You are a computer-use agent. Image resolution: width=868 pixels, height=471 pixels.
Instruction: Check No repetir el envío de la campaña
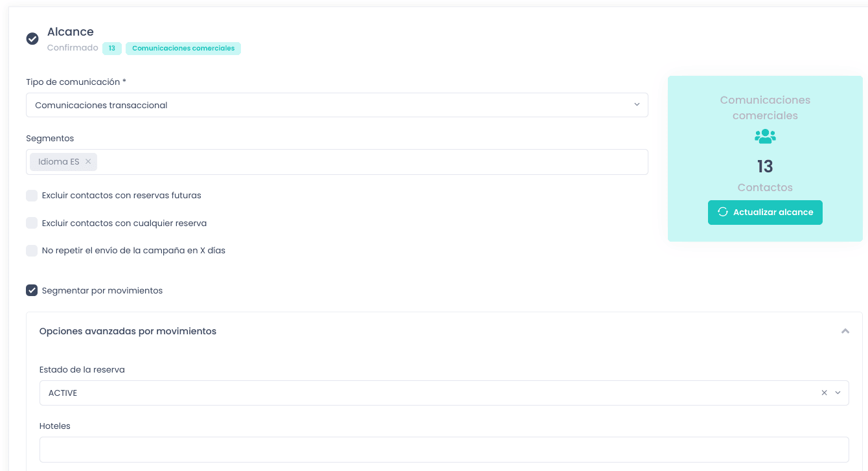pos(32,251)
